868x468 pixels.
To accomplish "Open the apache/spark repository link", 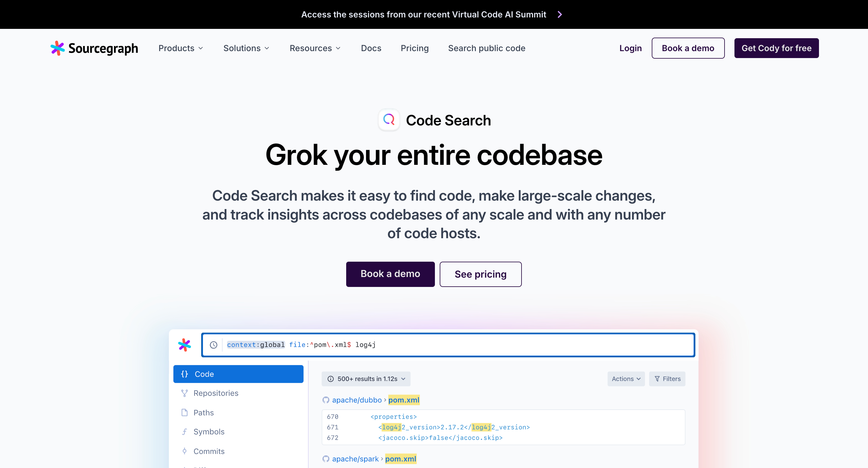I will [x=356, y=459].
